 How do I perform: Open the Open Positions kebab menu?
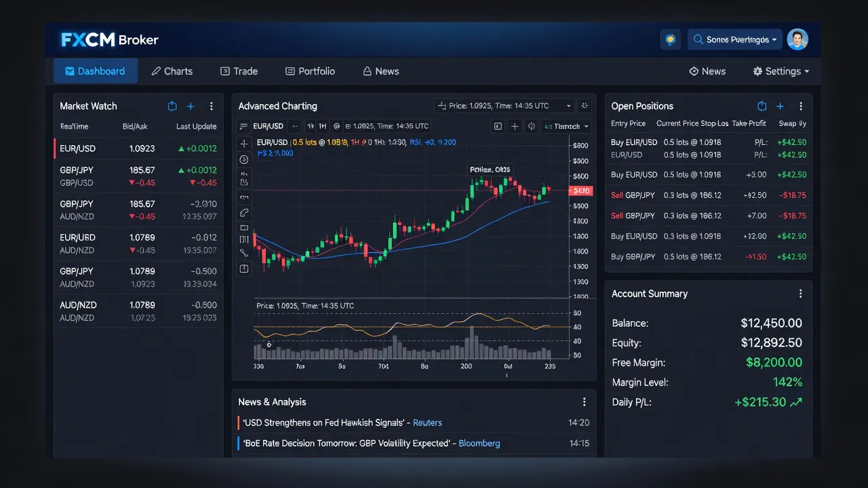[801, 106]
